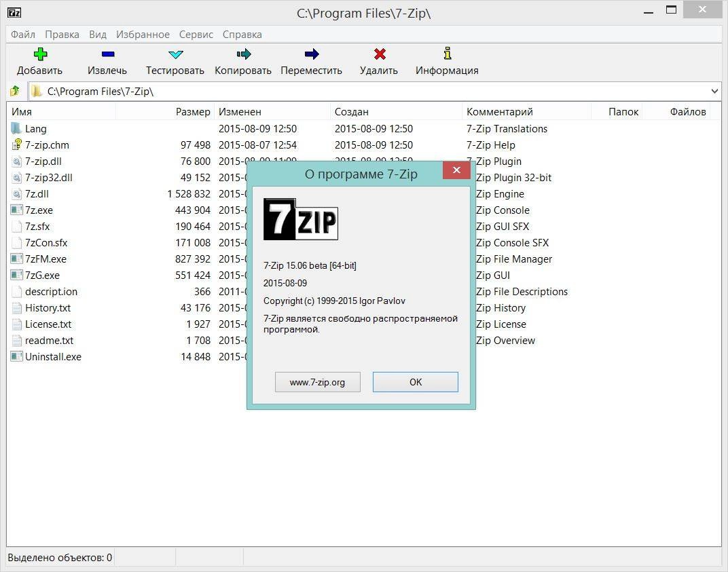Select the 7zG.exe file icon
The image size is (728, 572).
[16, 275]
